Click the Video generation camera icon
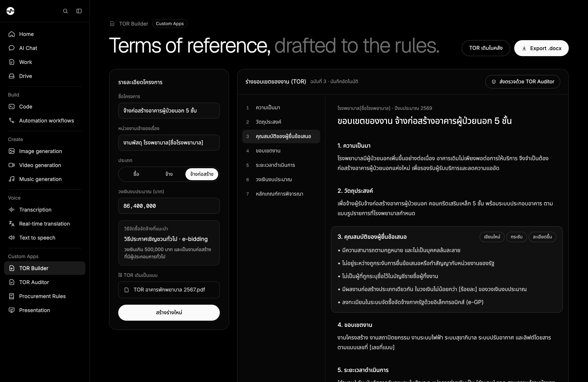 pyautogui.click(x=12, y=165)
